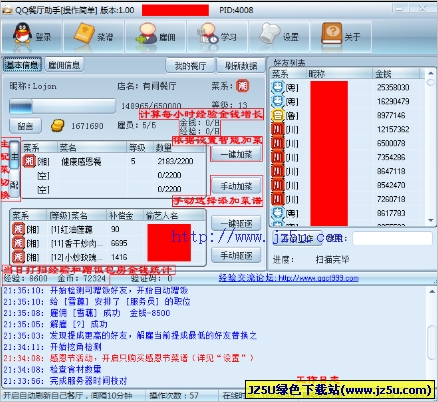
Task: Click the 雇佣 hire person icon
Action: click(x=147, y=34)
